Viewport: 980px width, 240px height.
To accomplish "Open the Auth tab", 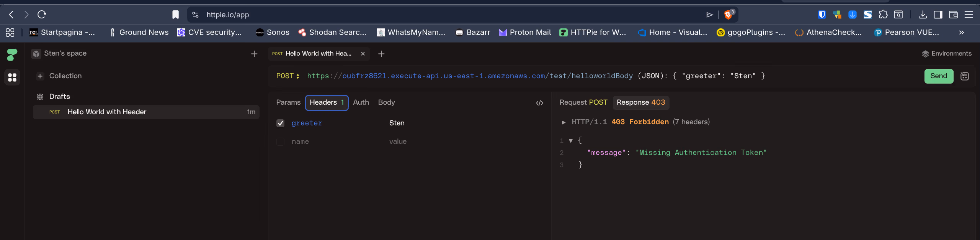I will pyautogui.click(x=361, y=102).
